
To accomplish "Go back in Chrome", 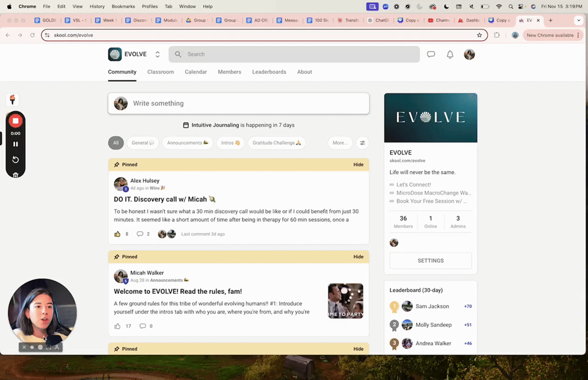I will click(8, 35).
